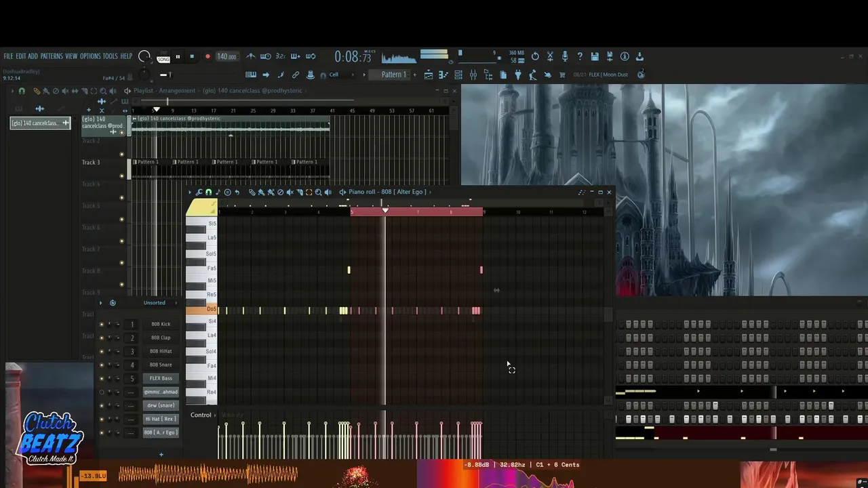This screenshot has height=488, width=868.
Task: Toggle overdub blend recording icon
Action: (296, 56)
